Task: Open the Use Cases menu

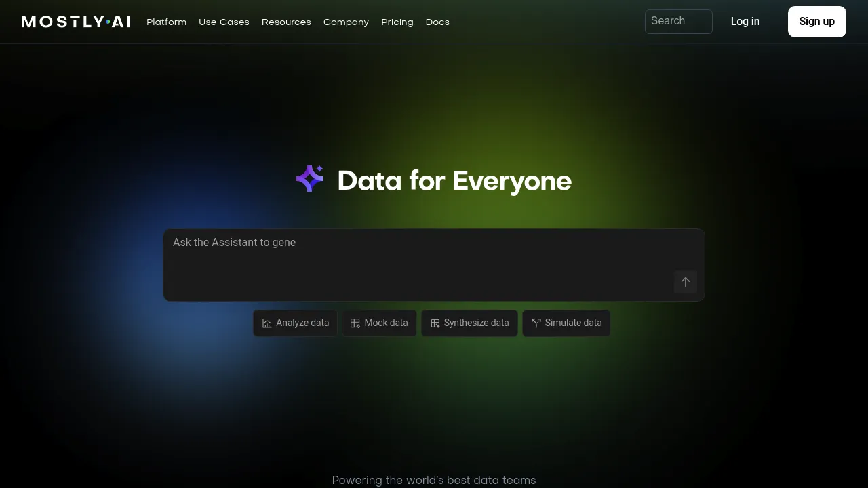Action: click(x=224, y=22)
